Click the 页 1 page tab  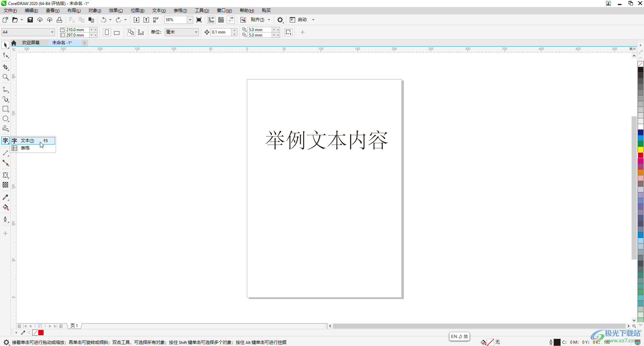click(74, 326)
